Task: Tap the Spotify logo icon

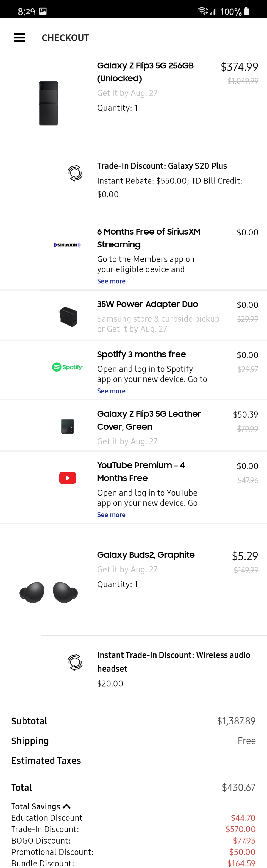Action: tap(67, 367)
